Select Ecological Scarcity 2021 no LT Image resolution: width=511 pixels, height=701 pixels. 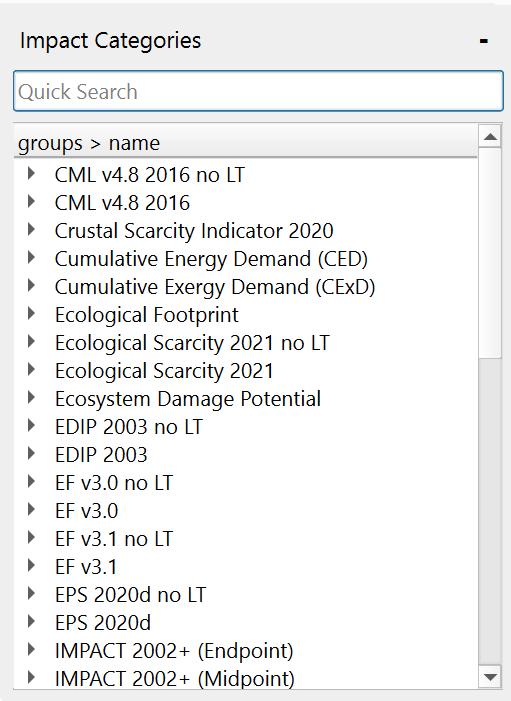(192, 343)
